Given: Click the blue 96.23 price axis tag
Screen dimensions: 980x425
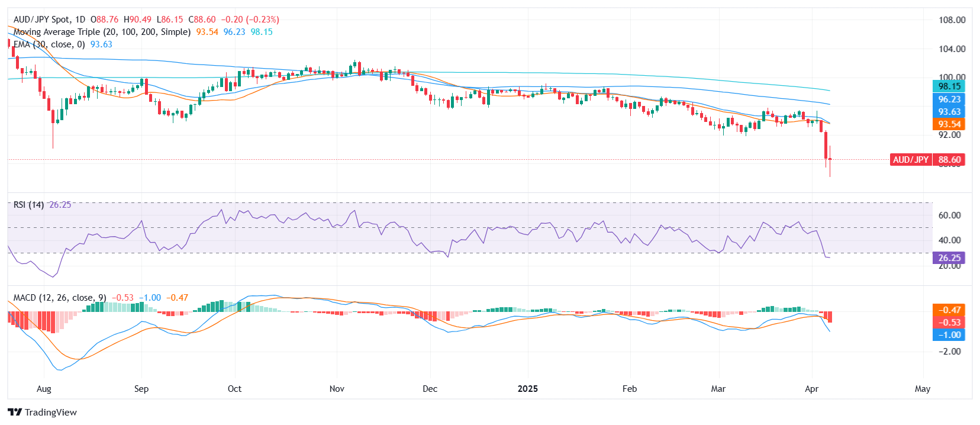Looking at the screenshot, I should point(949,99).
